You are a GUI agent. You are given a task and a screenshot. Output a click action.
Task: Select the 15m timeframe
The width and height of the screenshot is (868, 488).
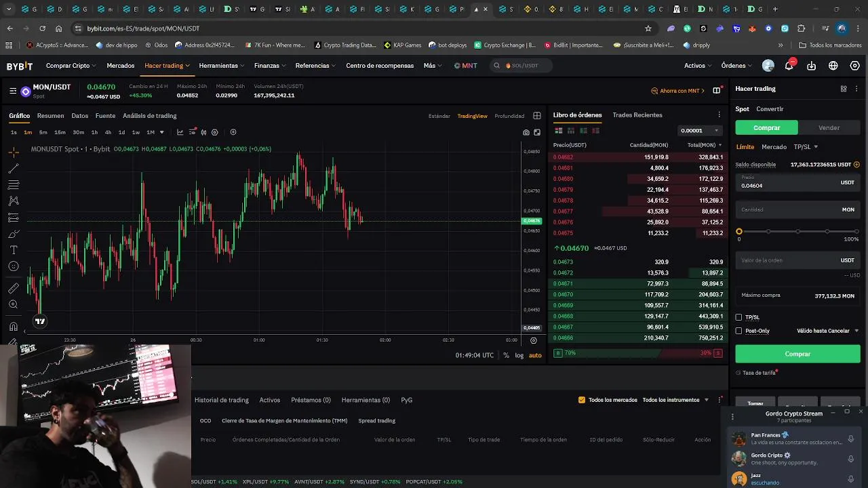click(x=60, y=132)
